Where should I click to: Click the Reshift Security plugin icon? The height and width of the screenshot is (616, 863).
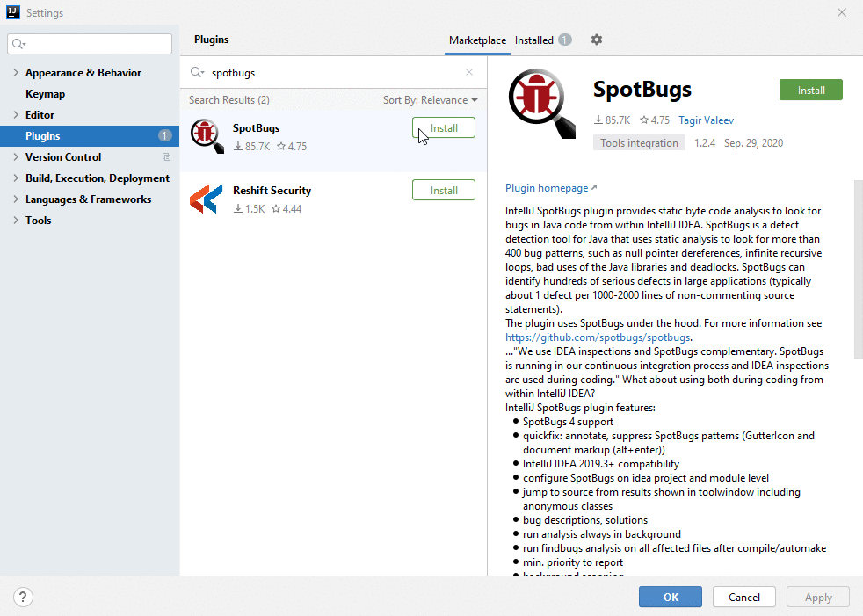pos(206,199)
